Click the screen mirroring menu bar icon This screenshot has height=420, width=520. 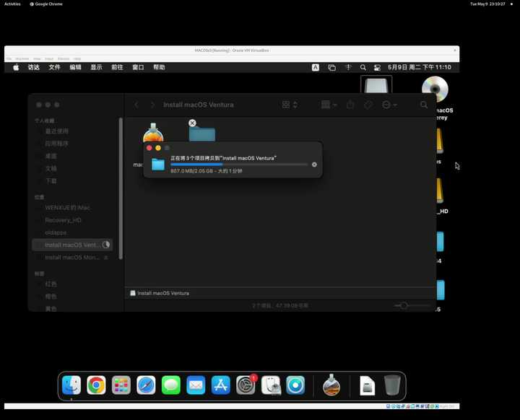[332, 68]
